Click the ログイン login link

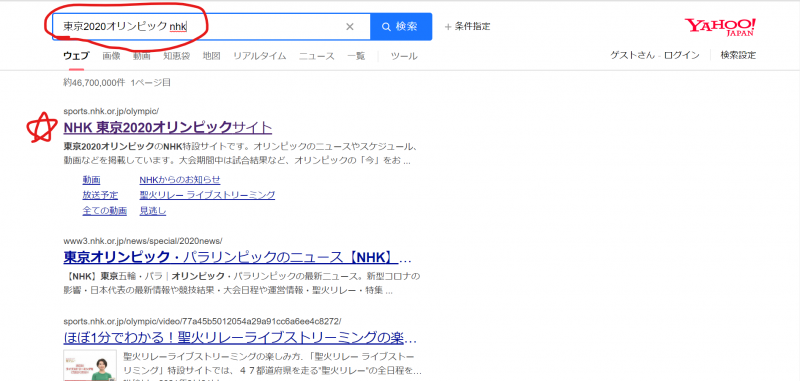click(682, 55)
